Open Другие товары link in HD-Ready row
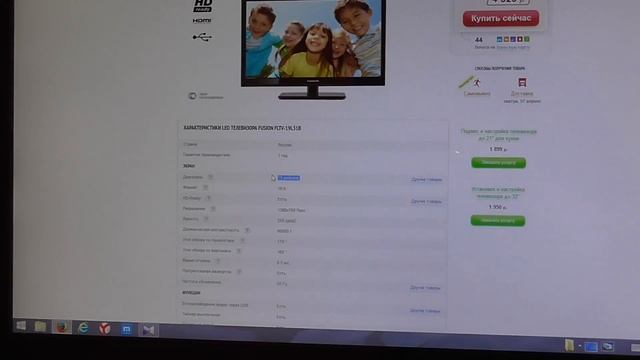Image resolution: width=640 pixels, height=360 pixels. pyautogui.click(x=426, y=202)
